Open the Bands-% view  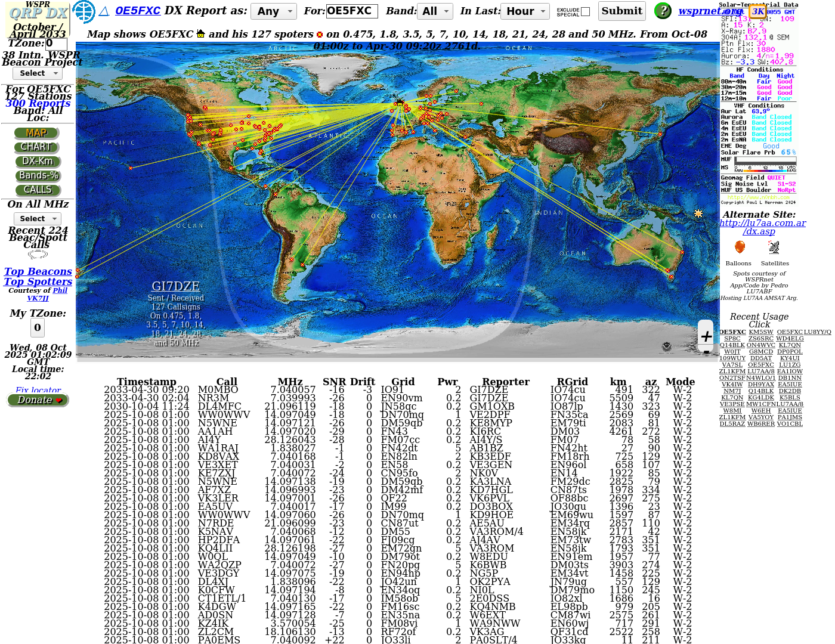pos(38,175)
